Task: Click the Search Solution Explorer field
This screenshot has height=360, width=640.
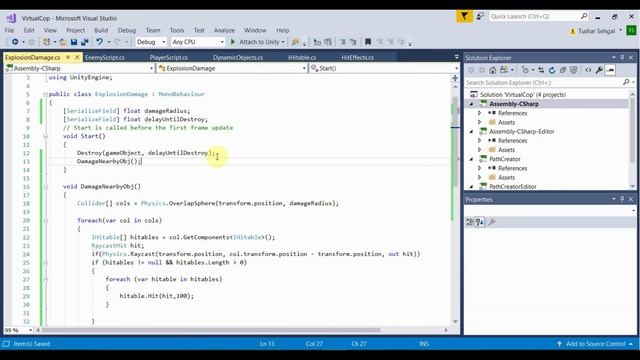Action: point(550,82)
